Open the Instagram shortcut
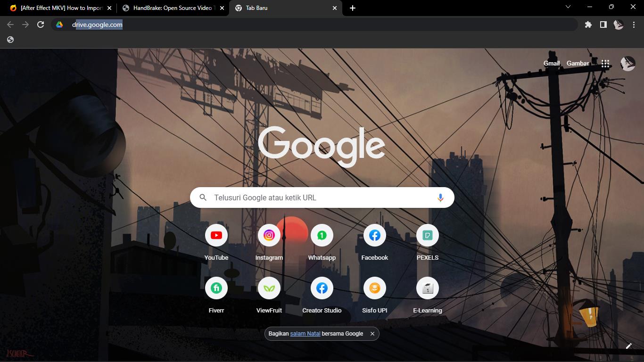Image resolution: width=644 pixels, height=362 pixels. [x=269, y=236]
